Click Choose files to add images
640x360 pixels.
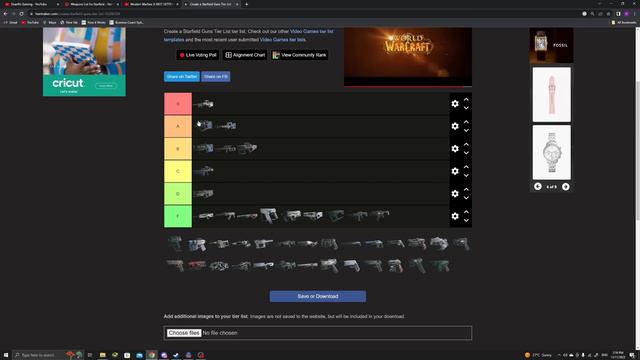coord(184,333)
